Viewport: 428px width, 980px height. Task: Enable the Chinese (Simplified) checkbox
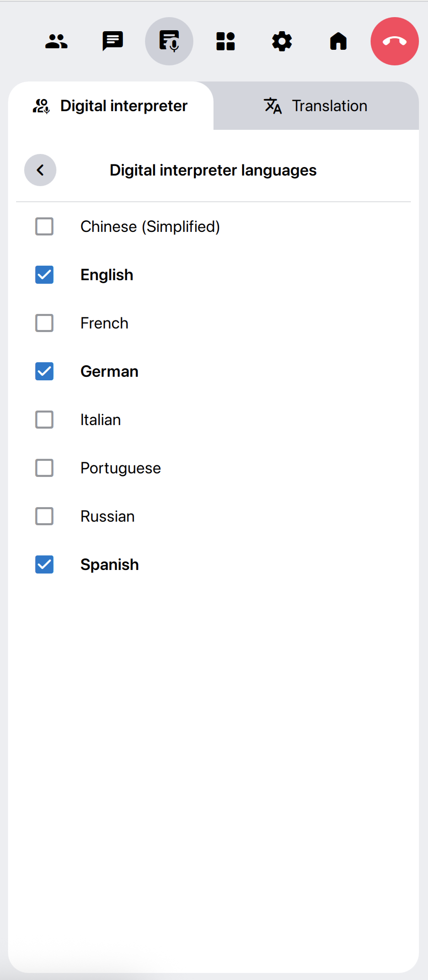(44, 226)
